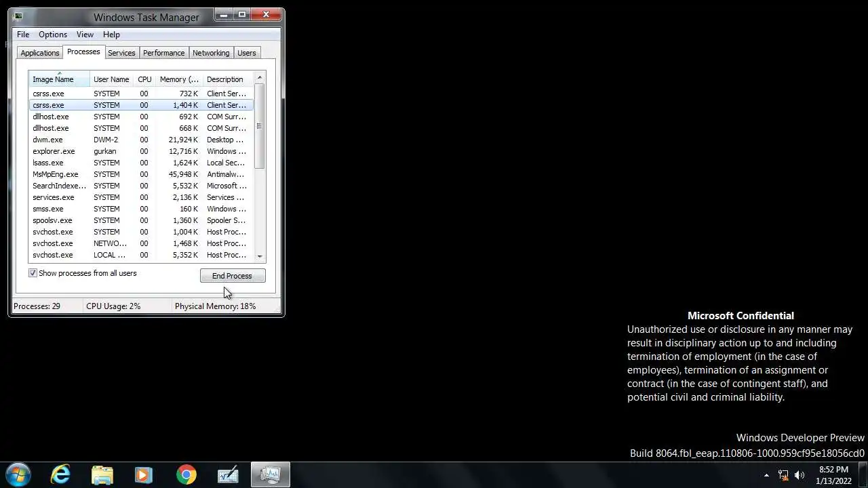Viewport: 868px width, 488px height.
Task: Sort by Image Name column header
Action: pos(59,79)
